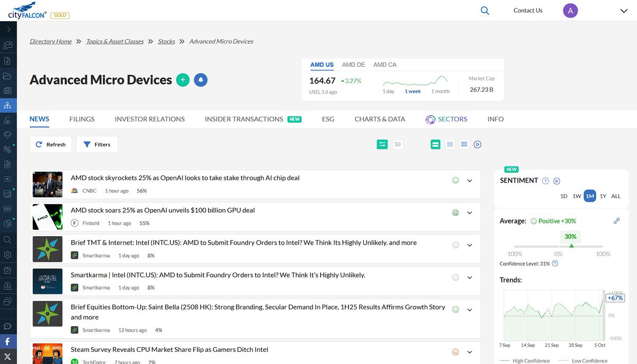Click the 30% marker on the sentiment gauge
The width and height of the screenshot is (637, 364).
point(571,237)
